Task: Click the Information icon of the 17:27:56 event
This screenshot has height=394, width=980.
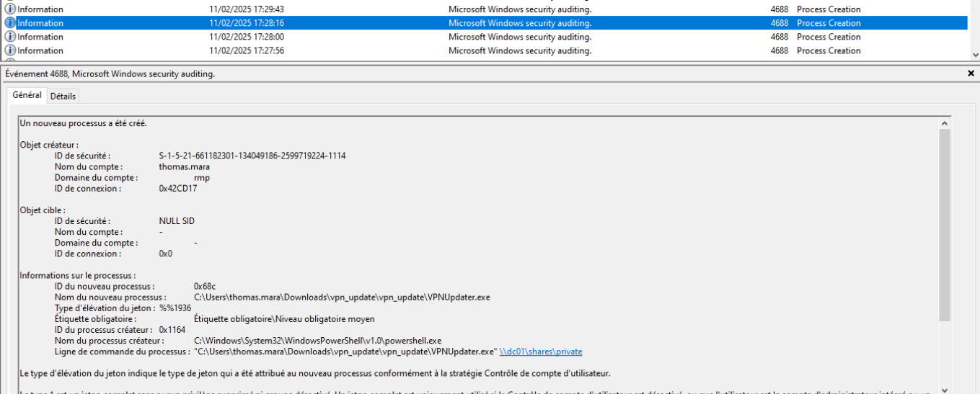Action: 10,50
